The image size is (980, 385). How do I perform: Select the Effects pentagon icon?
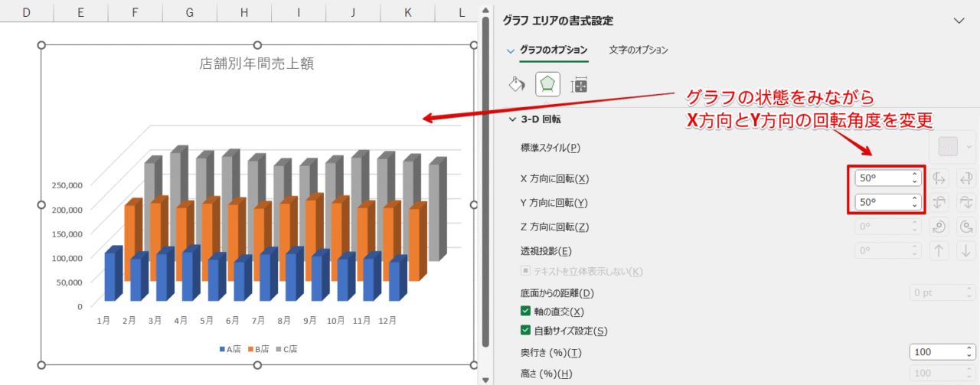tap(547, 83)
